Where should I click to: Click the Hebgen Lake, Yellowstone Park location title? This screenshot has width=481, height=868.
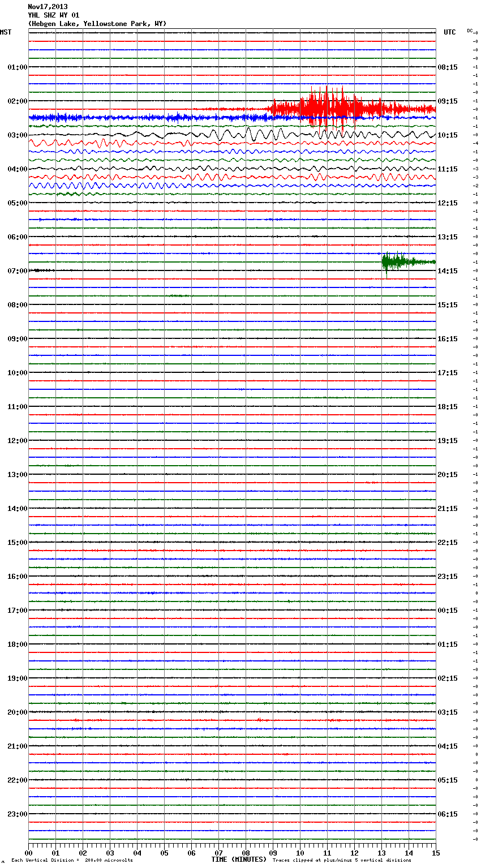pyautogui.click(x=97, y=24)
